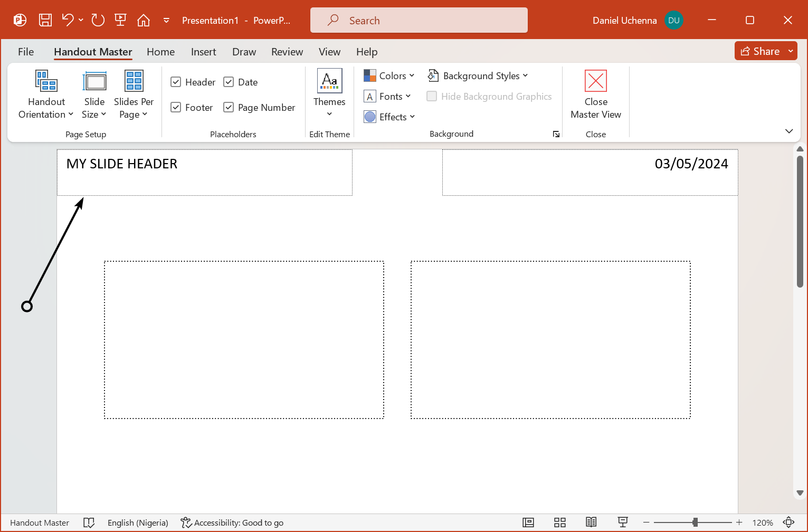Open Reading View from status bar
Viewport: 808px width, 532px height.
coord(591,522)
